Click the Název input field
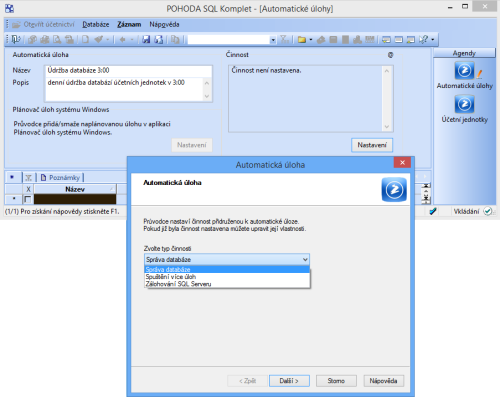The image size is (500, 397). click(x=128, y=70)
